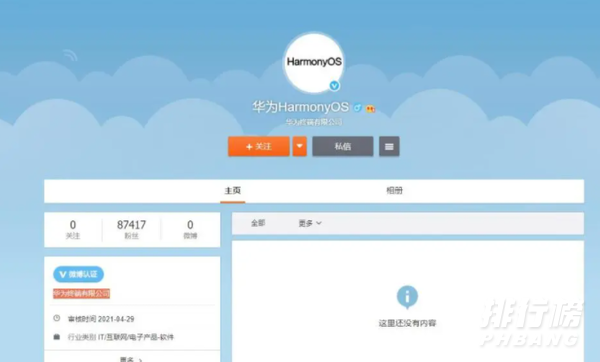Send a private message via 私信
This screenshot has height=362, width=600.
pos(342,147)
